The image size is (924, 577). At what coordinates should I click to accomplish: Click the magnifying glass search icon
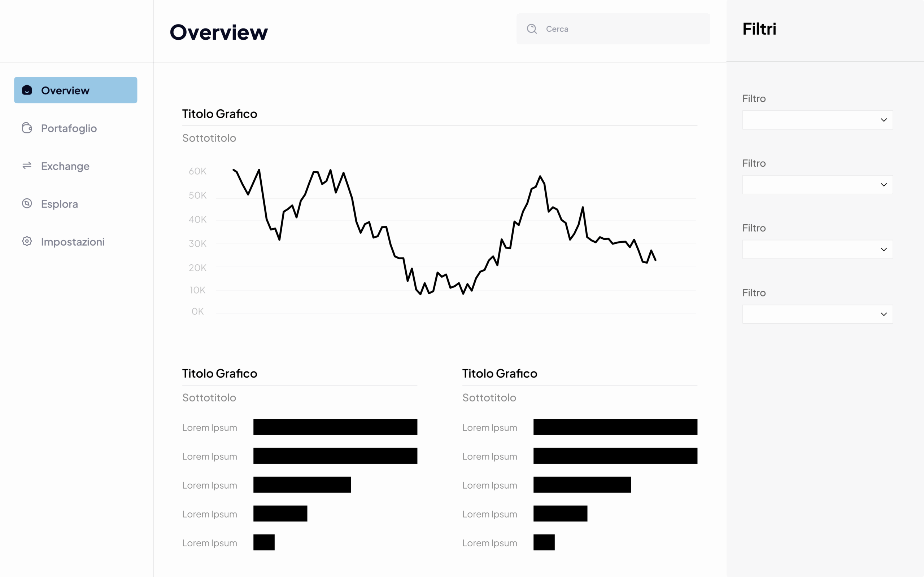[x=532, y=28]
